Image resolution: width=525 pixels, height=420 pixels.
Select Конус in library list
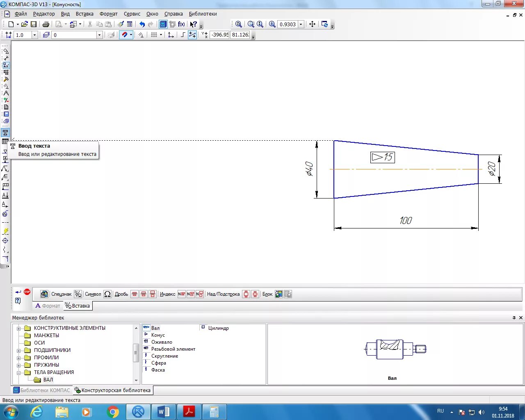point(158,335)
